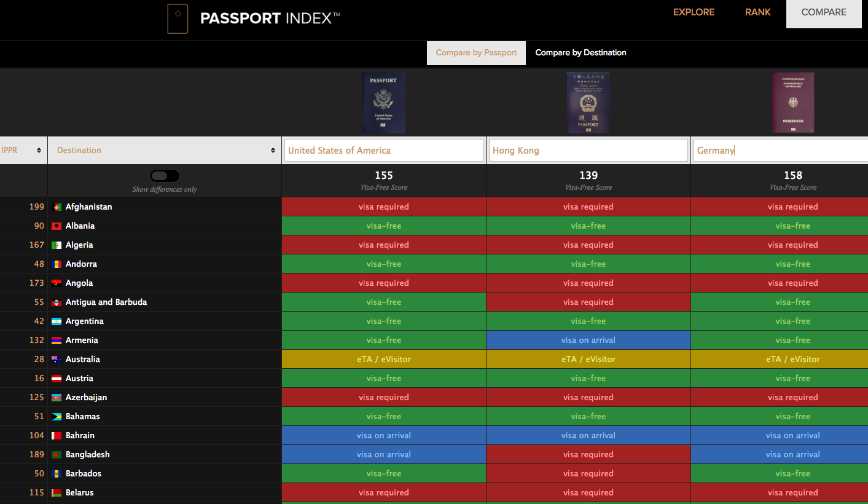Click Hong Kong's visa on arrival cell for Armenia

[588, 341]
